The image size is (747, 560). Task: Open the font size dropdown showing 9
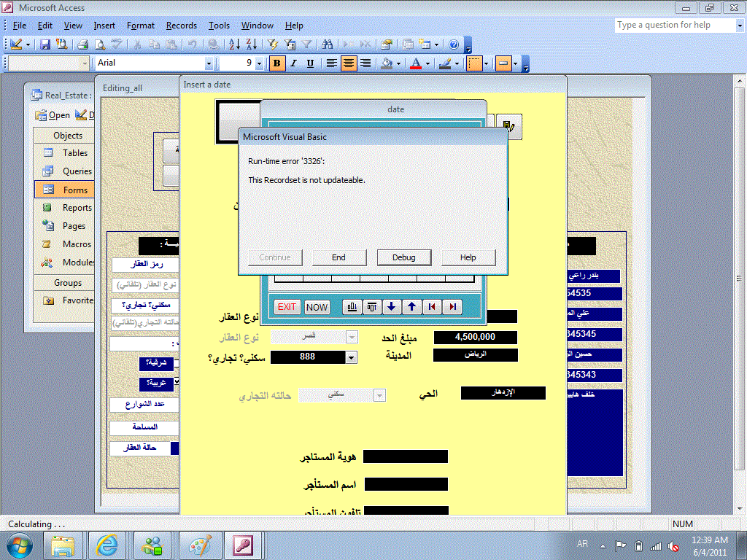coord(259,63)
